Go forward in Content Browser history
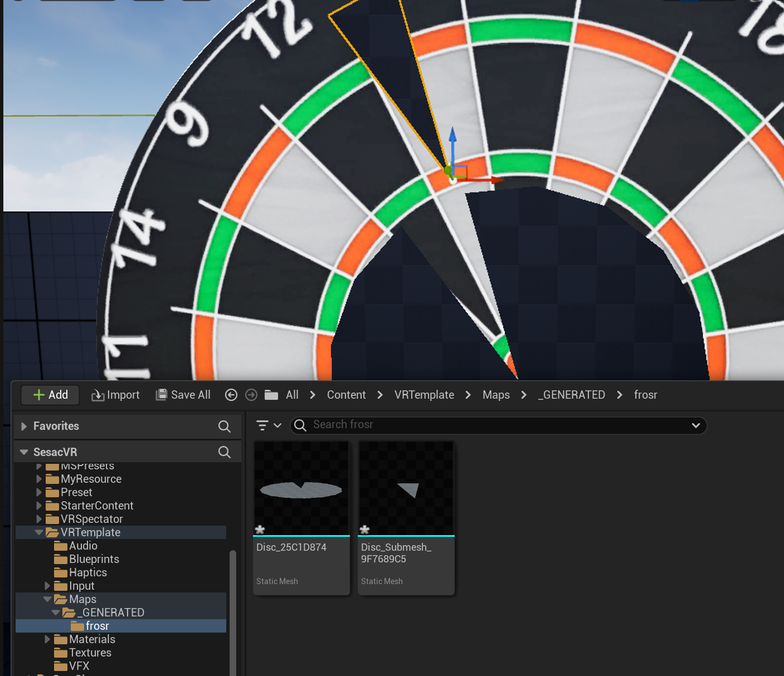784x676 pixels. point(251,395)
